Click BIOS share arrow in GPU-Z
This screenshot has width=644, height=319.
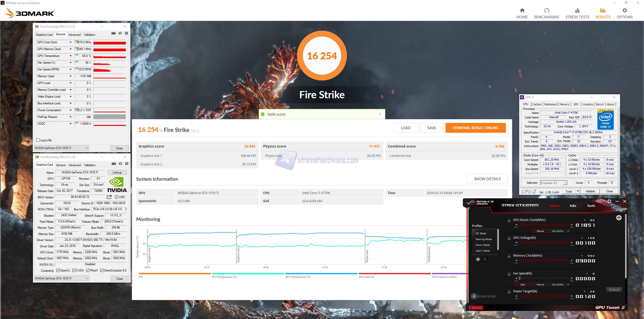[109, 197]
